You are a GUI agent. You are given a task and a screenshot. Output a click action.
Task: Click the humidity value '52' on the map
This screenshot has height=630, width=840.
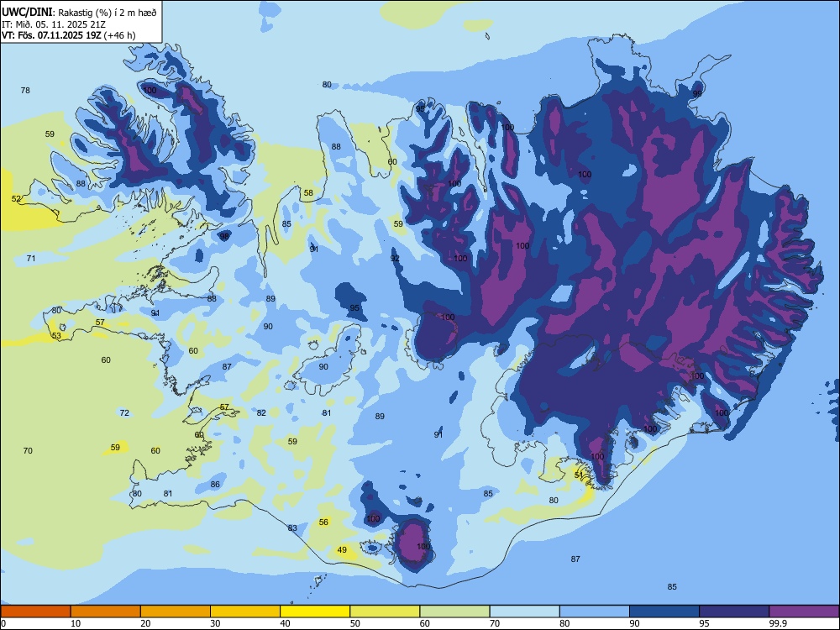[x=16, y=199]
